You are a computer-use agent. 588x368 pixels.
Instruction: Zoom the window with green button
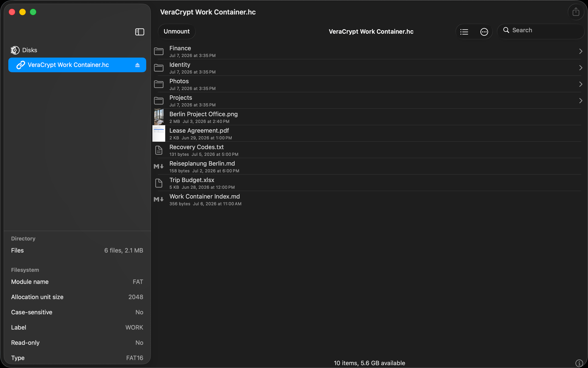(x=33, y=12)
